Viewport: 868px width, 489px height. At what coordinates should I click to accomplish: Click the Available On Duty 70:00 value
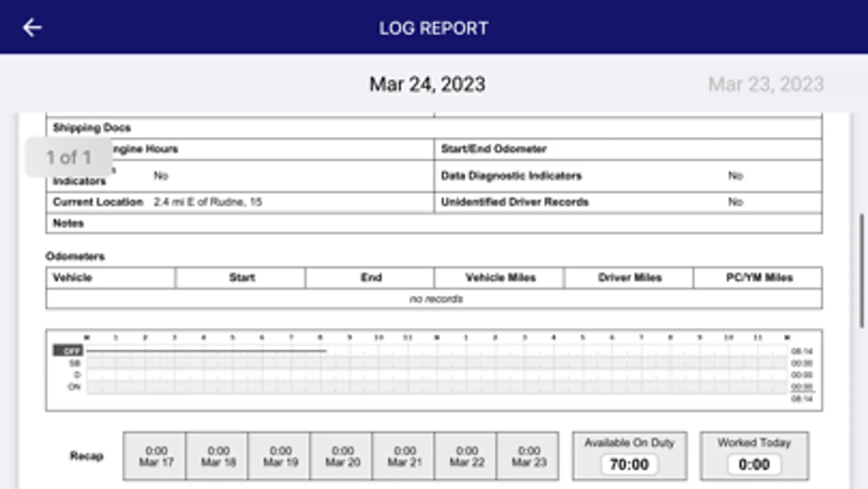click(x=629, y=465)
